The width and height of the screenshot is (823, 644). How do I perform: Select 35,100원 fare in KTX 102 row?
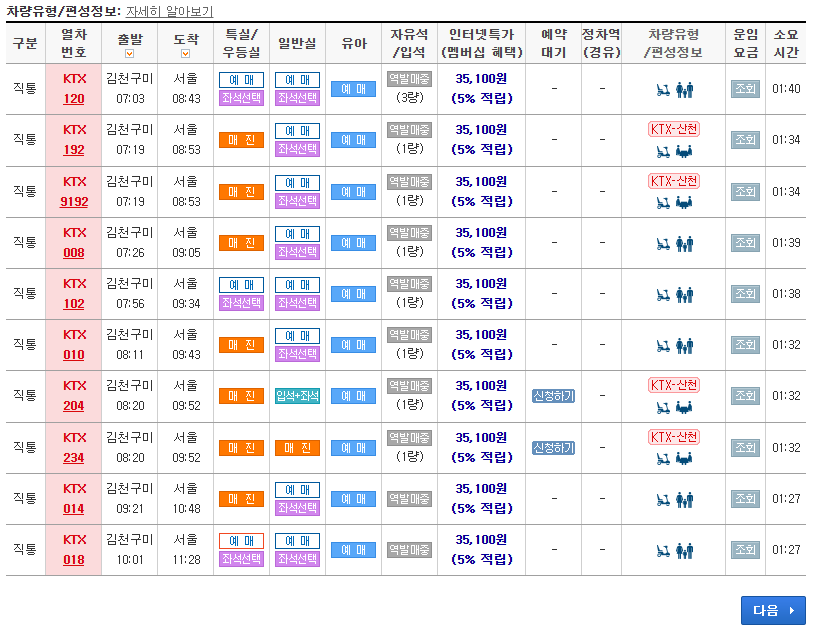pyautogui.click(x=481, y=284)
